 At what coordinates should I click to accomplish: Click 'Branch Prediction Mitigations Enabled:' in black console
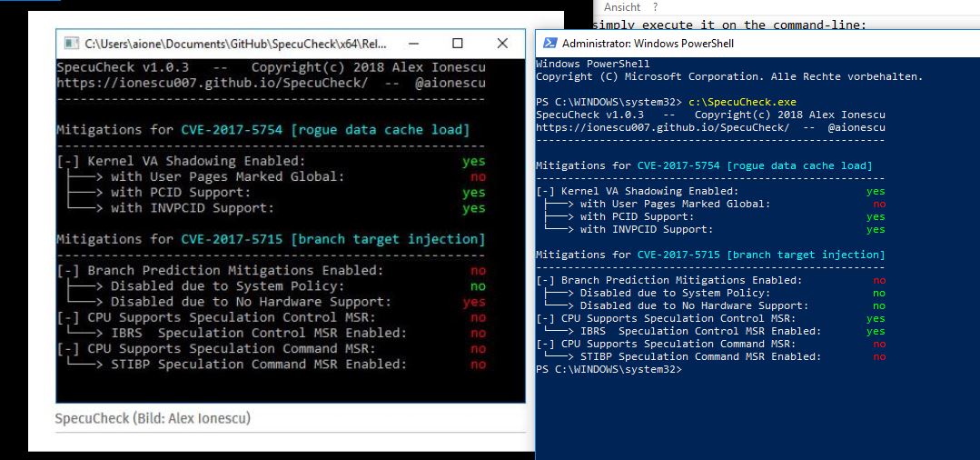[x=235, y=270]
